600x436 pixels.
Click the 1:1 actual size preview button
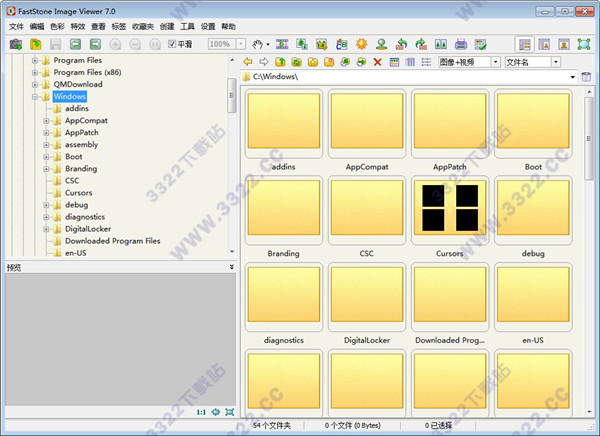pyautogui.click(x=201, y=412)
